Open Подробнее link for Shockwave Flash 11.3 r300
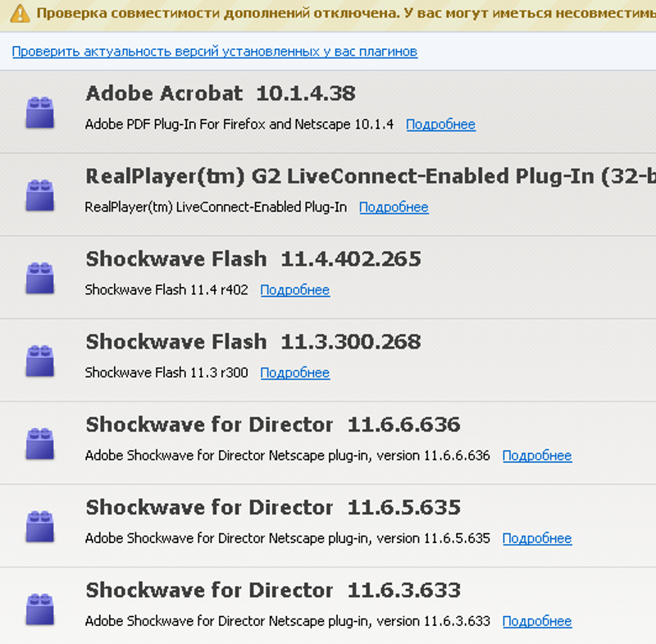Image resolution: width=656 pixels, height=644 pixels. point(294,373)
